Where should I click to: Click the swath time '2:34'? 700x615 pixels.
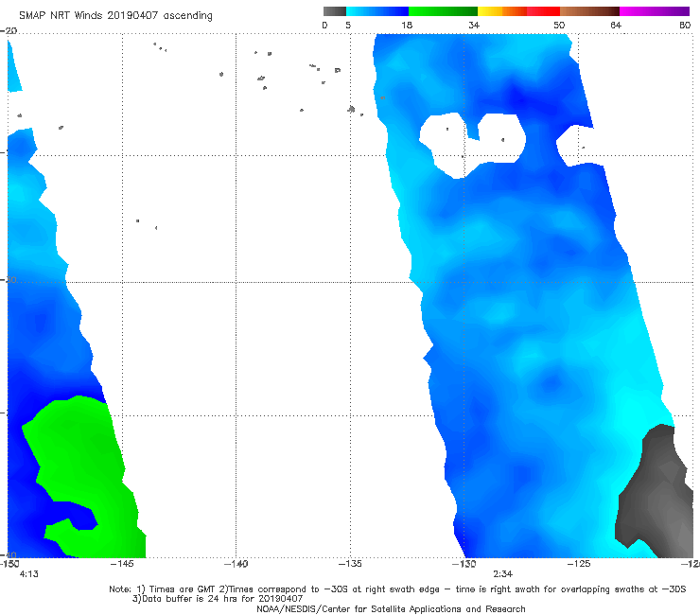point(502,574)
